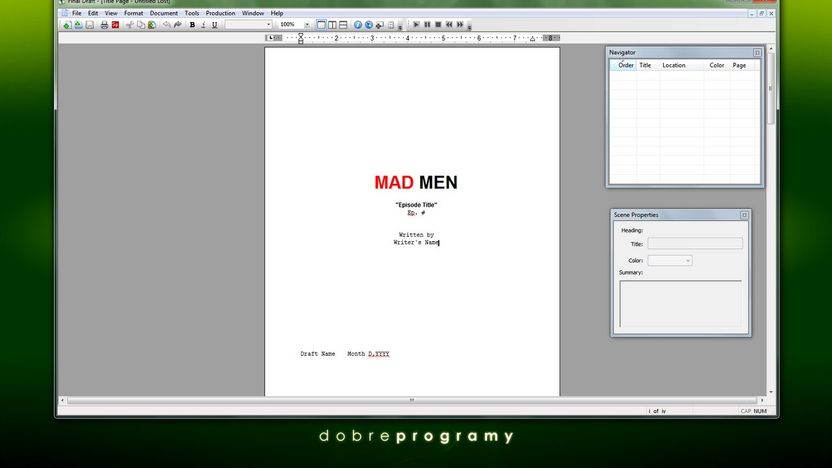This screenshot has width=832, height=468.
Task: Open the Tools menu
Action: coord(192,13)
